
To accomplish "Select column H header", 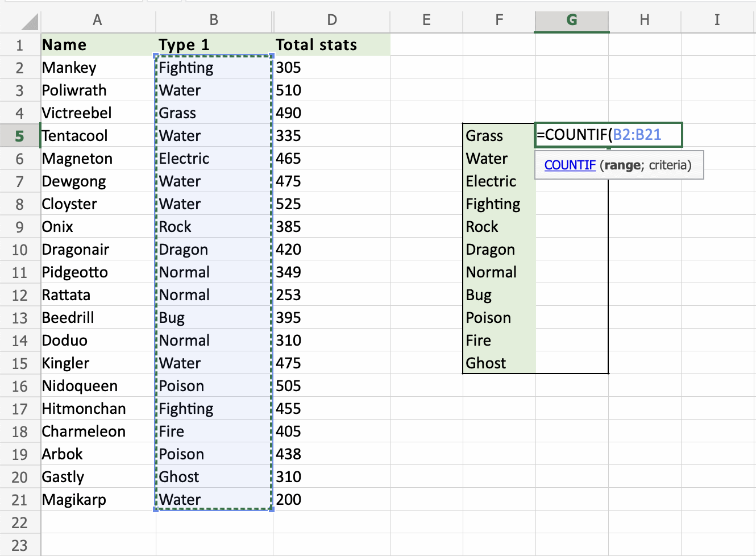I will click(x=645, y=20).
